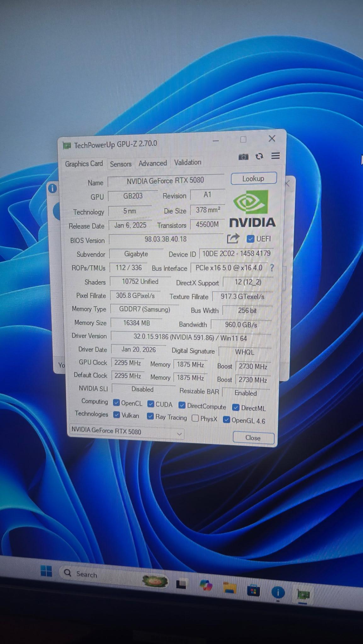Click the info icon in background dialog
Screen dimensions: 363x644
click(52, 188)
